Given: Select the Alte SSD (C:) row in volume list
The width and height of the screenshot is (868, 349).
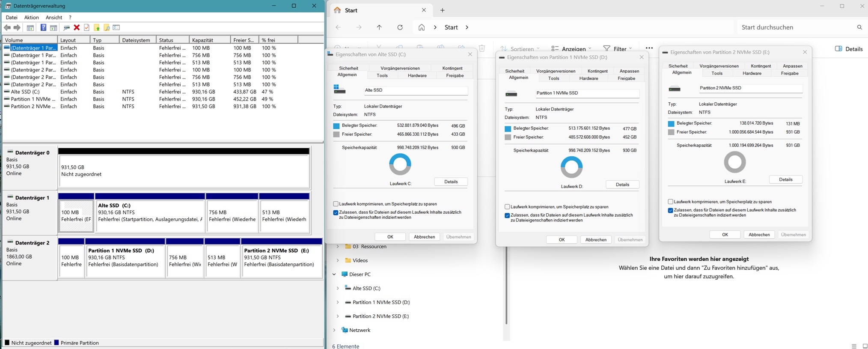Looking at the screenshot, I should pos(163,92).
